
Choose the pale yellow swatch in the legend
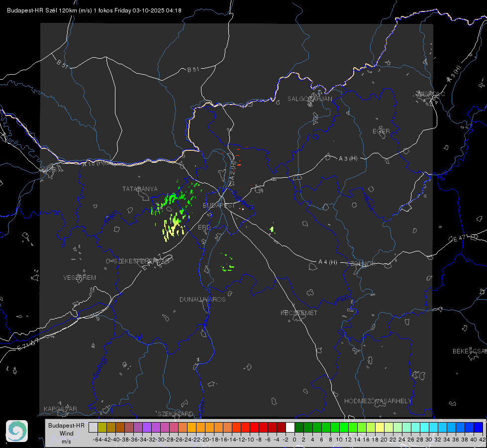point(380,427)
